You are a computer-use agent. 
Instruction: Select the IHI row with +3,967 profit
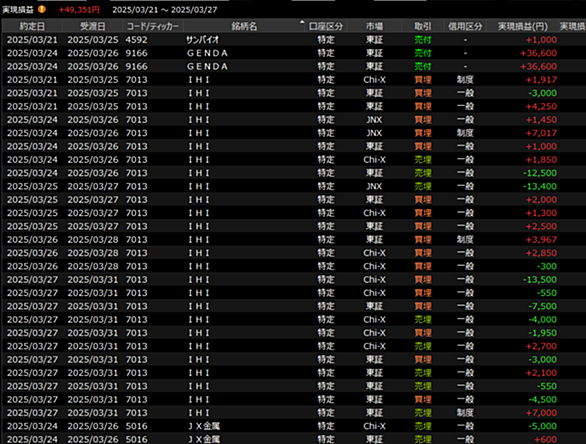click(293, 239)
